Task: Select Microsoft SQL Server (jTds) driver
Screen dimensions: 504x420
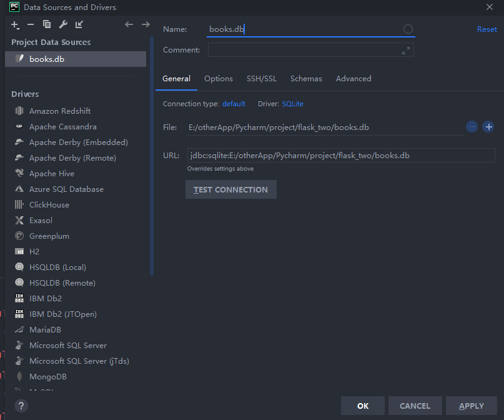Action: [x=76, y=361]
